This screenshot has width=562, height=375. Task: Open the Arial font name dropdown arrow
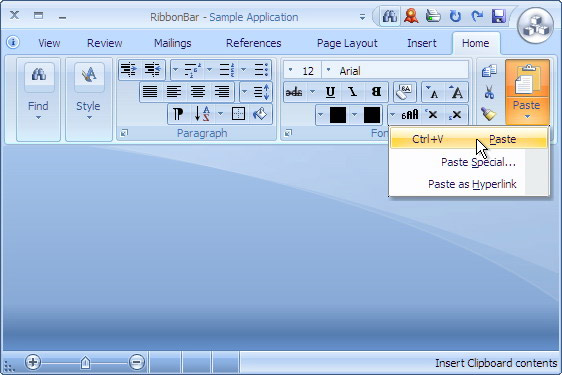click(328, 70)
